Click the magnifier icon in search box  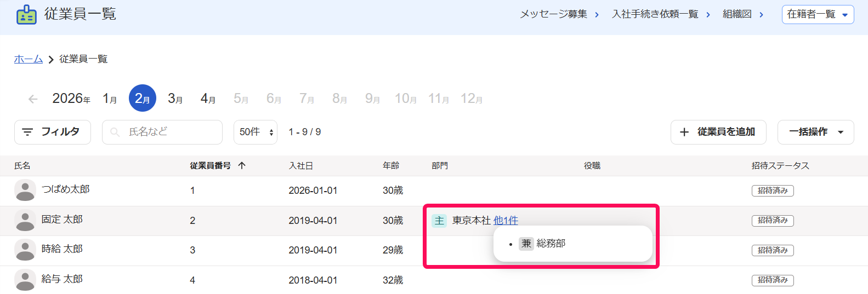(115, 132)
